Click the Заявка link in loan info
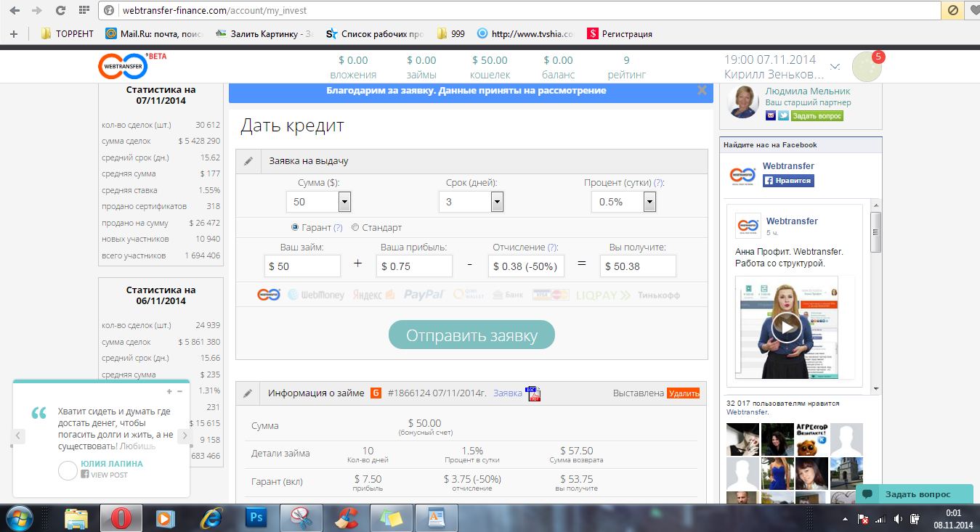This screenshot has width=980, height=532. tap(507, 393)
